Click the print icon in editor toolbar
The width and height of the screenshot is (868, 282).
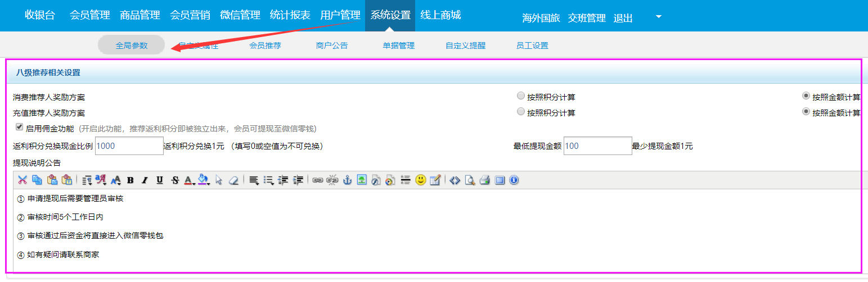[x=484, y=180]
